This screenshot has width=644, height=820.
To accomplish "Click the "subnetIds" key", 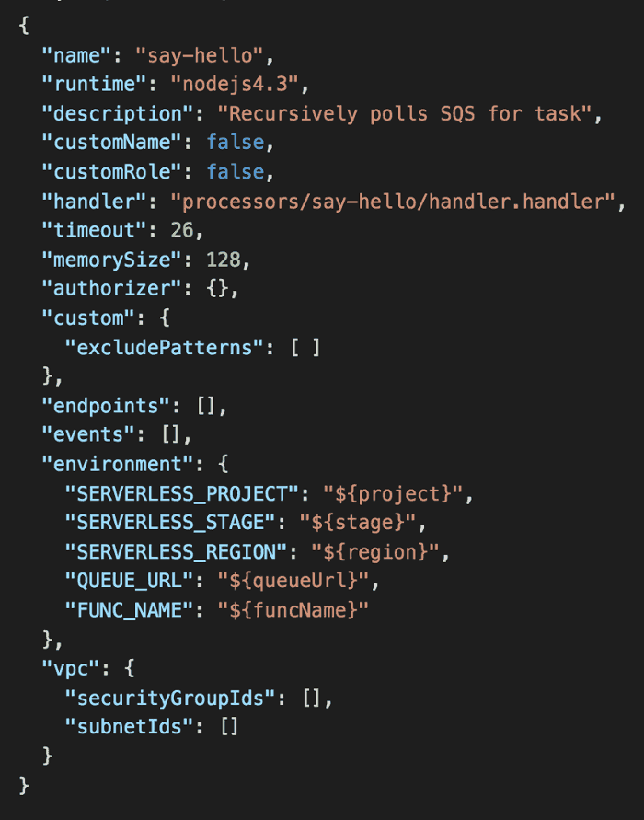I will (129, 728).
